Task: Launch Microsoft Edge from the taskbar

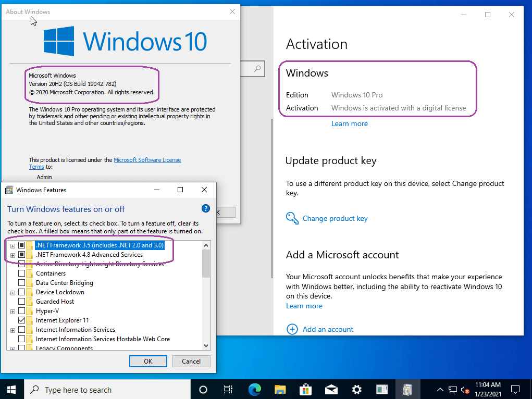Action: point(254,390)
